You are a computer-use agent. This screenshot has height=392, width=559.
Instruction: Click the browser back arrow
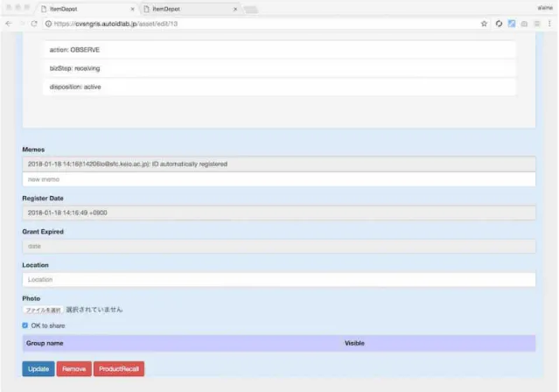pos(9,24)
